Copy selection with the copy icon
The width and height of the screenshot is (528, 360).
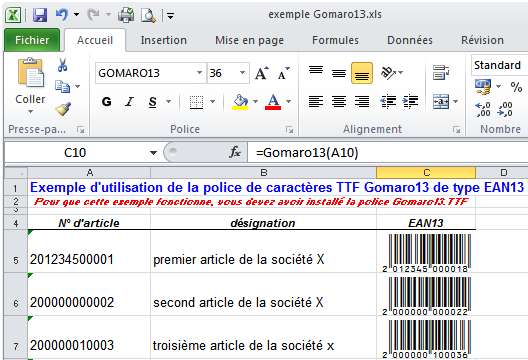click(62, 87)
